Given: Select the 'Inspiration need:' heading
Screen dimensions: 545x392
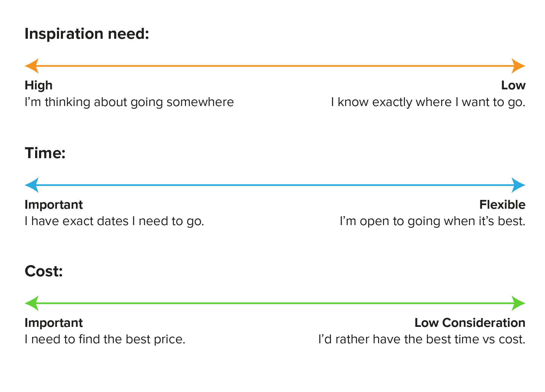Looking at the screenshot, I should pyautogui.click(x=87, y=34).
